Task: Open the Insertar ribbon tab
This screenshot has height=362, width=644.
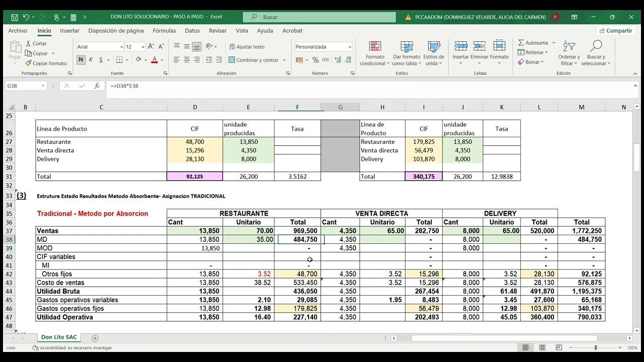Action: click(x=69, y=31)
